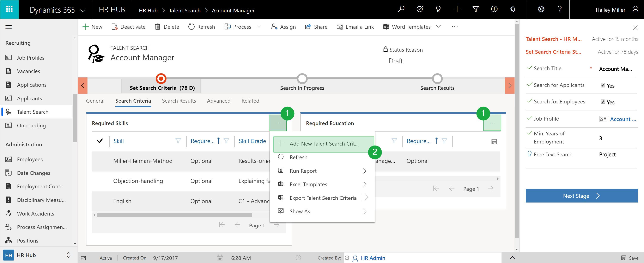Click the horizontal scrollbar in Required Skills

[x=174, y=215]
